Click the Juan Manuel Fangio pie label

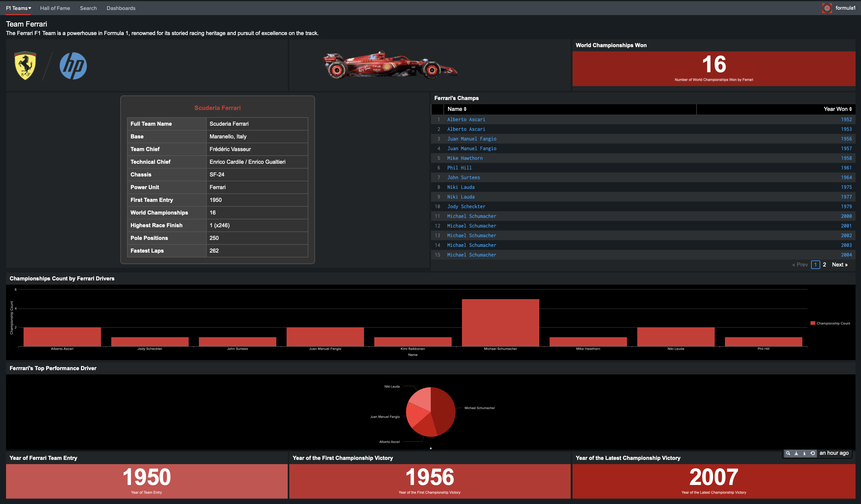point(385,417)
